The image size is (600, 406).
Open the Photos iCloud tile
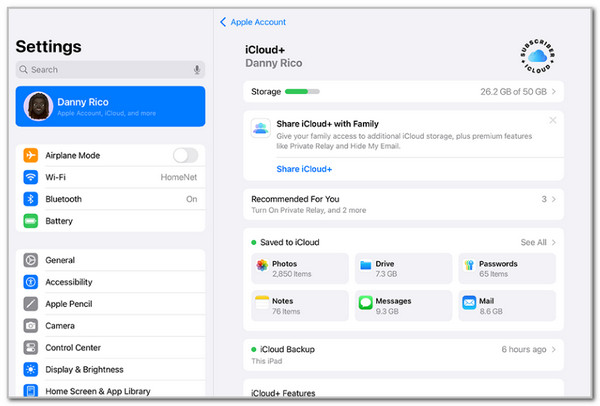coord(298,268)
